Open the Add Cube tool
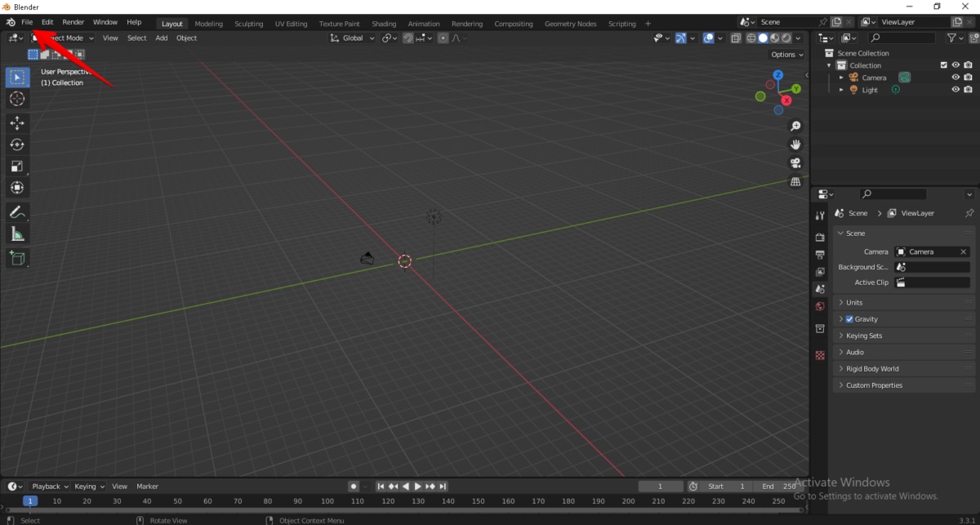 [x=17, y=258]
